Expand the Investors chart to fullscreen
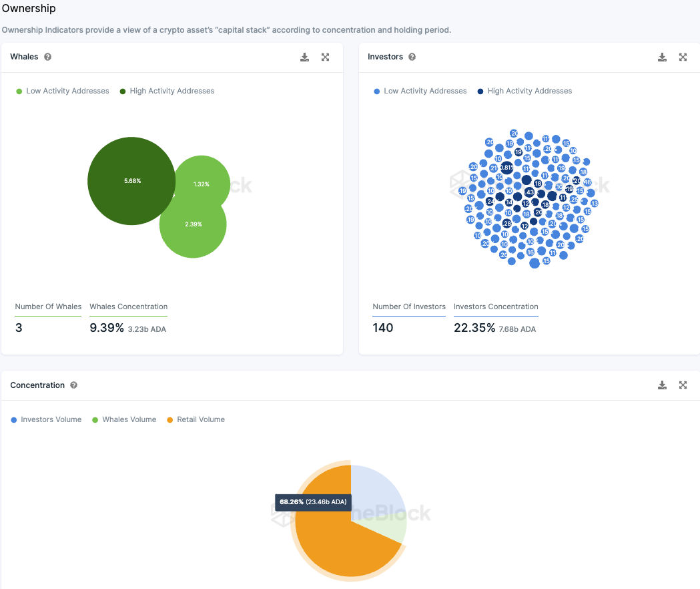Image resolution: width=700 pixels, height=589 pixels. pyautogui.click(x=683, y=57)
